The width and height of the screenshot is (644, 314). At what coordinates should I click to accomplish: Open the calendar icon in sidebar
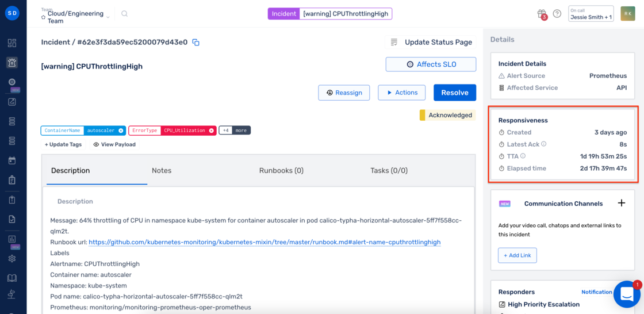(12, 160)
